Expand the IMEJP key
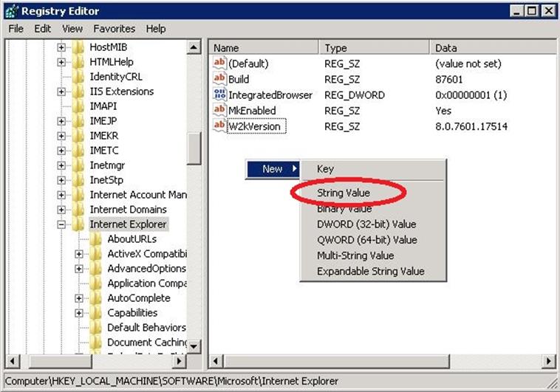The image size is (560, 392). pos(61,120)
